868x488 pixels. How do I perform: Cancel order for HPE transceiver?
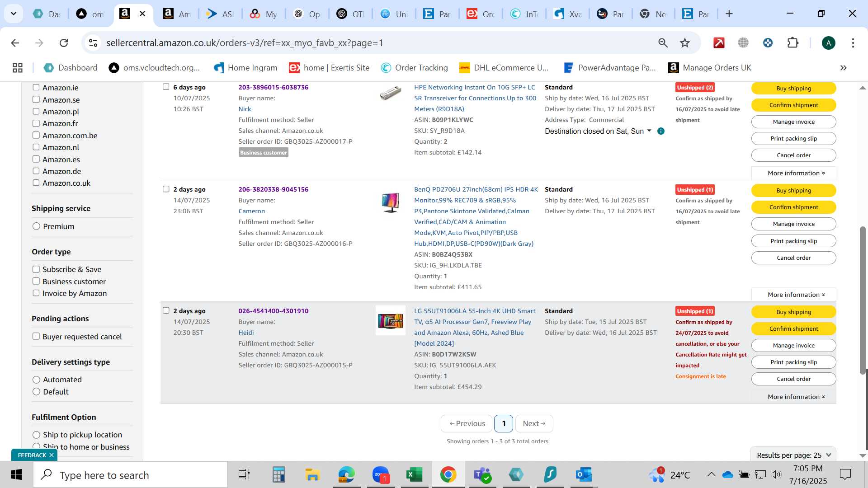pyautogui.click(x=793, y=155)
